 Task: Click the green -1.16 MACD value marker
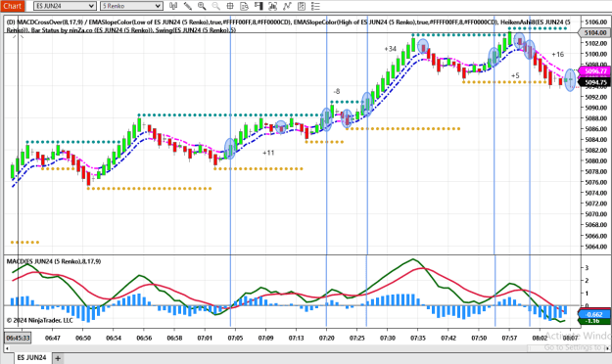[x=595, y=321]
